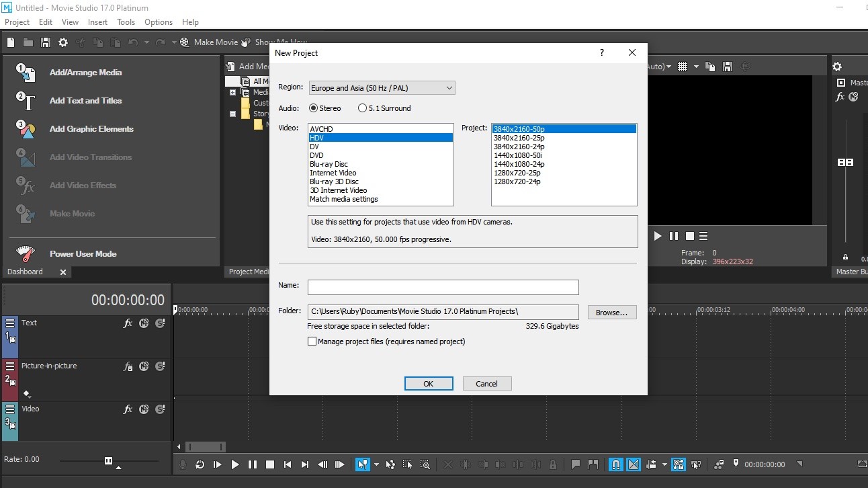Click the loop playback icon in timeline toolbar
The width and height of the screenshot is (868, 488).
coord(200,464)
